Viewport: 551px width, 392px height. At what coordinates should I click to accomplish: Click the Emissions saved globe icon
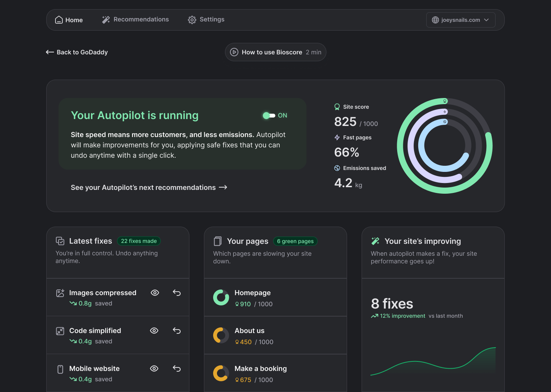[x=337, y=168]
